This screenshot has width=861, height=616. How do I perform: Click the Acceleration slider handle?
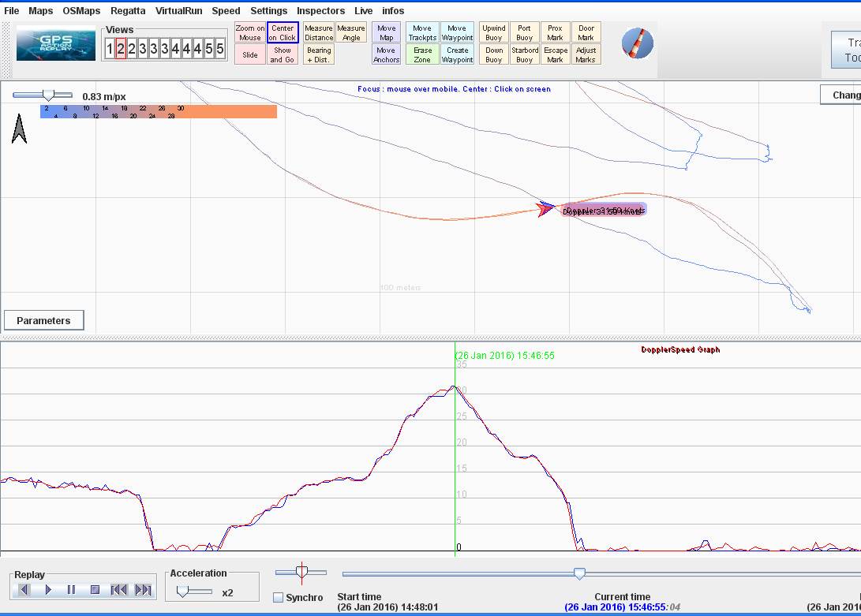click(x=183, y=591)
